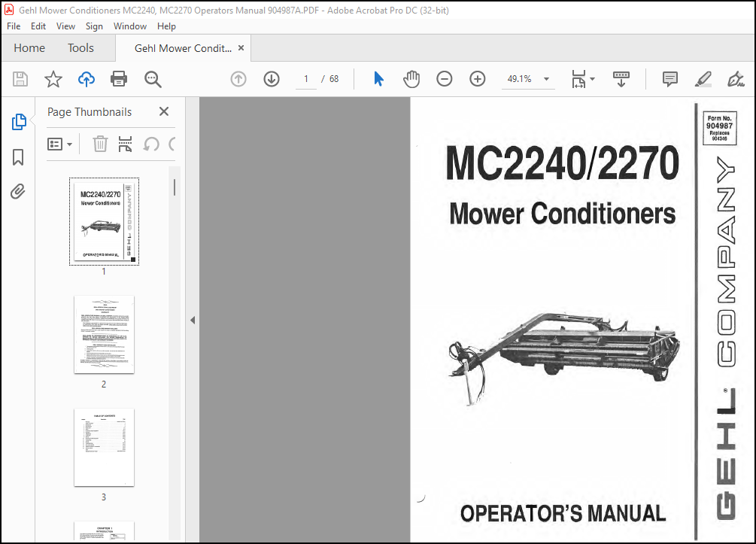Select the page 1 thumbnail
The height and width of the screenshot is (544, 756).
coord(104,221)
